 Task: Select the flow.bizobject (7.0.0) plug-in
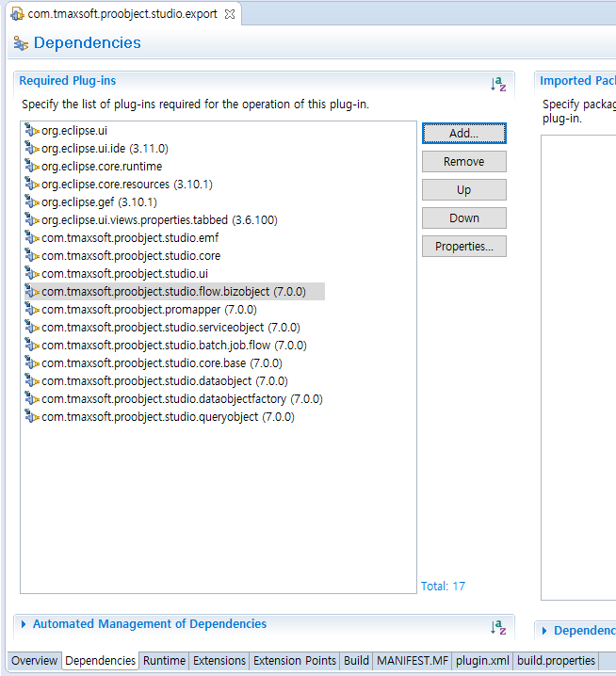pyautogui.click(x=174, y=292)
